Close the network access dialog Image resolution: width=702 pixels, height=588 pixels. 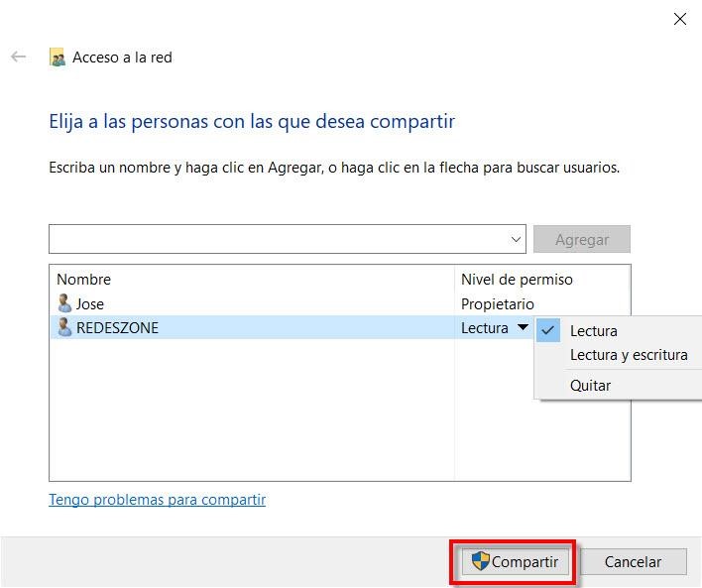[679, 19]
